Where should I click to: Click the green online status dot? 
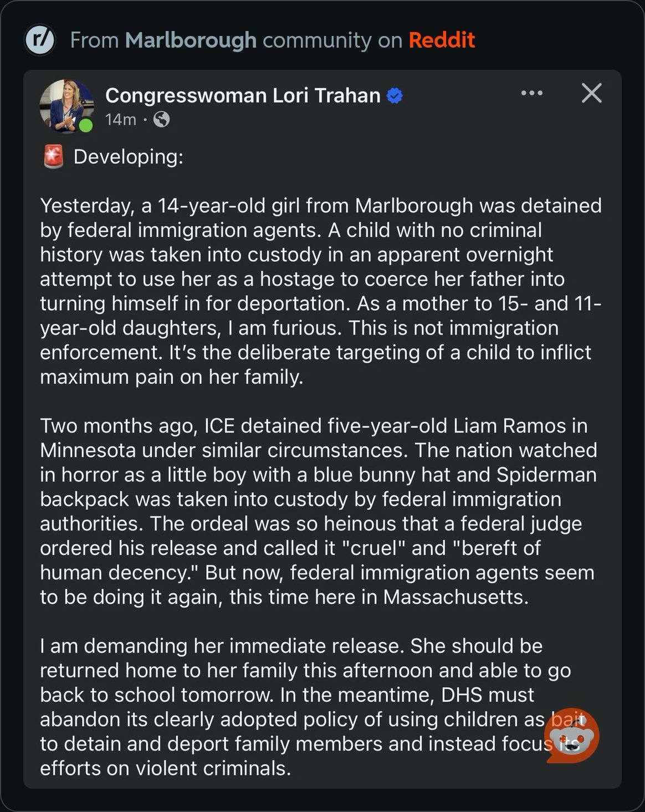[85, 126]
